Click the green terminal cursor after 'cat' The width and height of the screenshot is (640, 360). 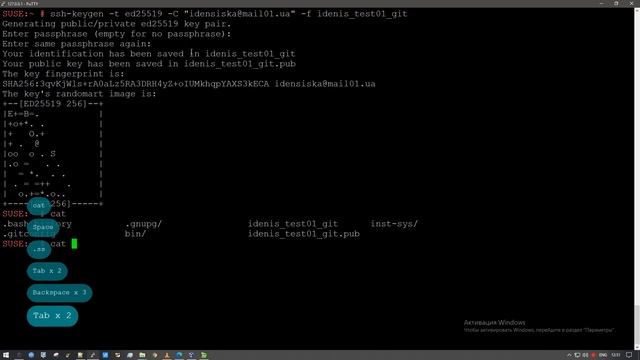pyautogui.click(x=74, y=244)
